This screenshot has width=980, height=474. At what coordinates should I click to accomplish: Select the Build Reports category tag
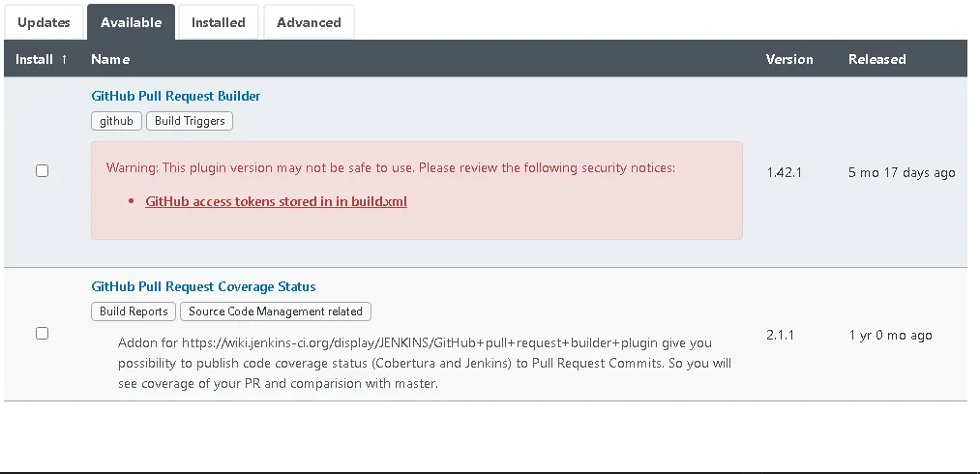click(134, 311)
